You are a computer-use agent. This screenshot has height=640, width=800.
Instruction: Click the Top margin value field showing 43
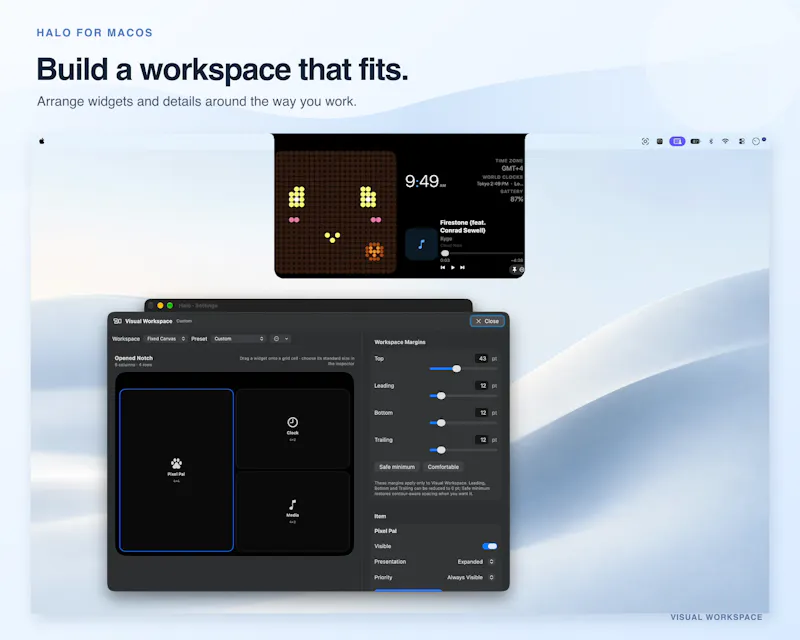coord(482,358)
